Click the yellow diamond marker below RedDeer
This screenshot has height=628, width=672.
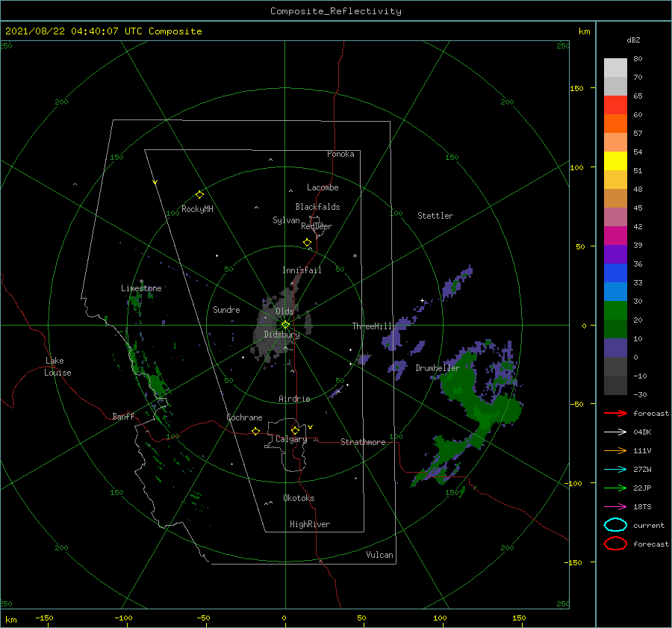[307, 243]
